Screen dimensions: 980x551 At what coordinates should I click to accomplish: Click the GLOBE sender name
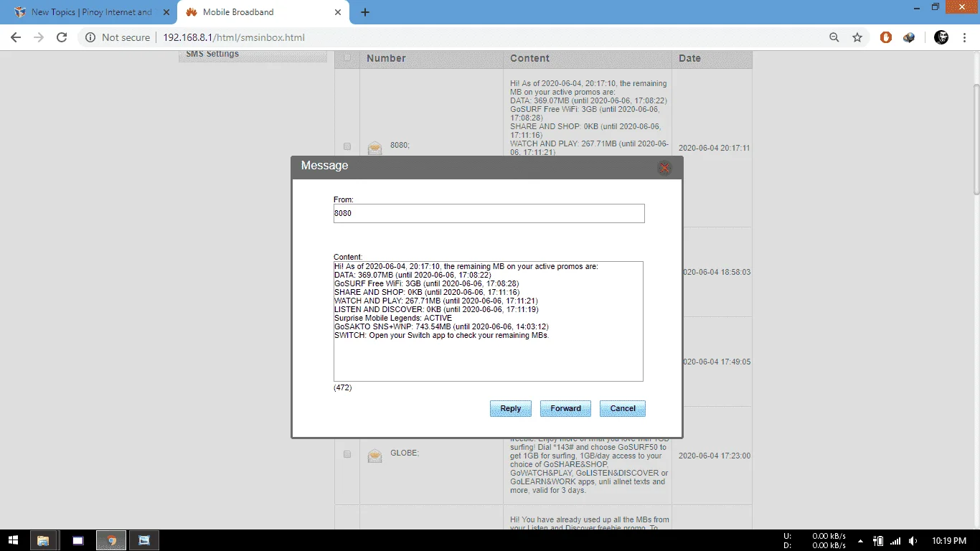(405, 453)
